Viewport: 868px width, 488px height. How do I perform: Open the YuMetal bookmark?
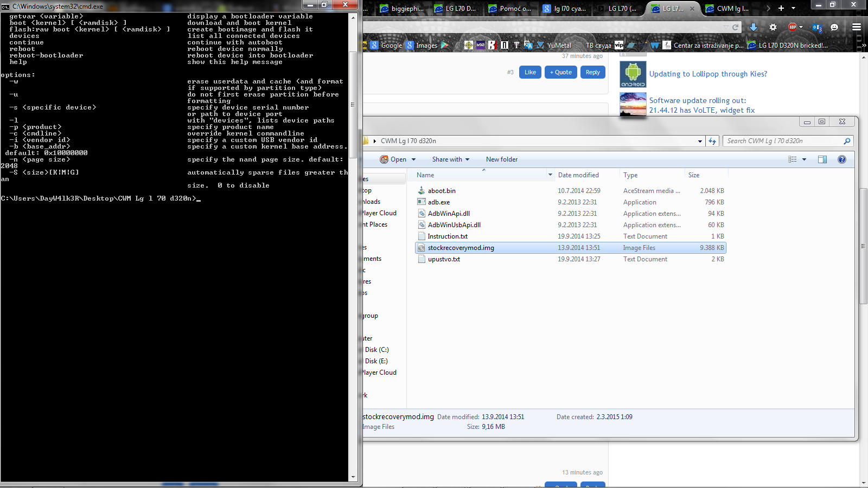coord(554,46)
